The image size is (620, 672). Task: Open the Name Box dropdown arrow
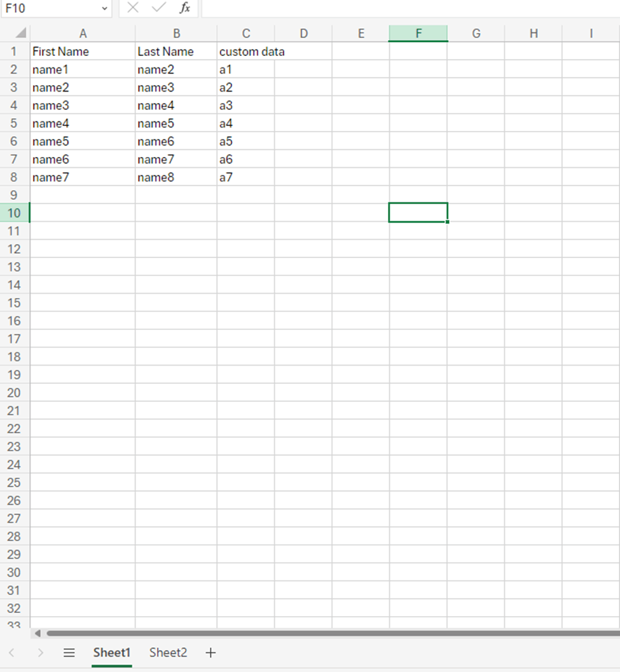click(104, 8)
